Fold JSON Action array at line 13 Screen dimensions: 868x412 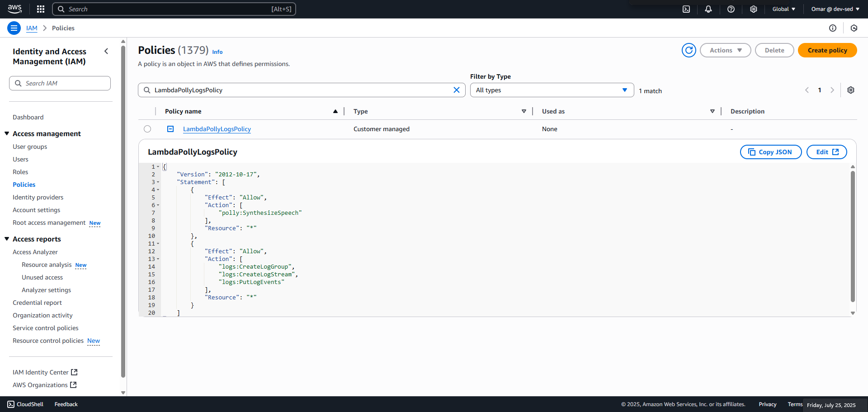coord(158,259)
